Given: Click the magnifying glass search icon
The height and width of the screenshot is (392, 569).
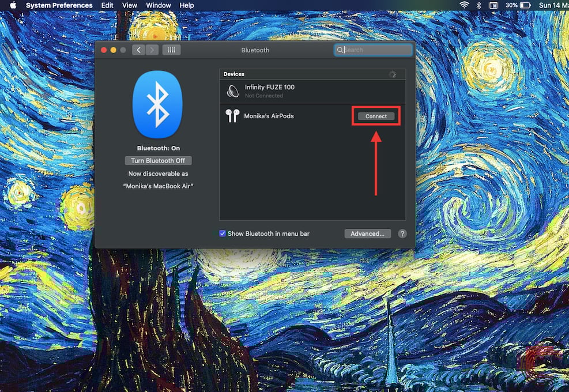Looking at the screenshot, I should coord(340,50).
